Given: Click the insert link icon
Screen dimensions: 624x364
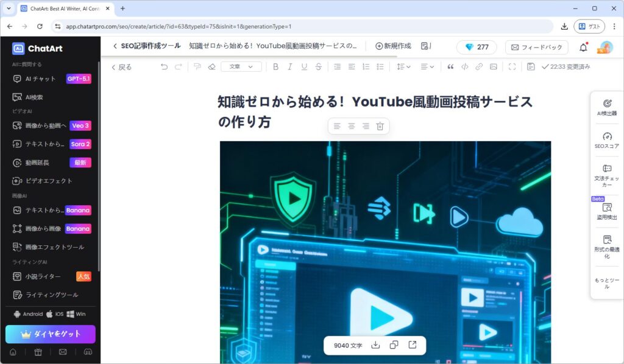Looking at the screenshot, I should point(479,67).
